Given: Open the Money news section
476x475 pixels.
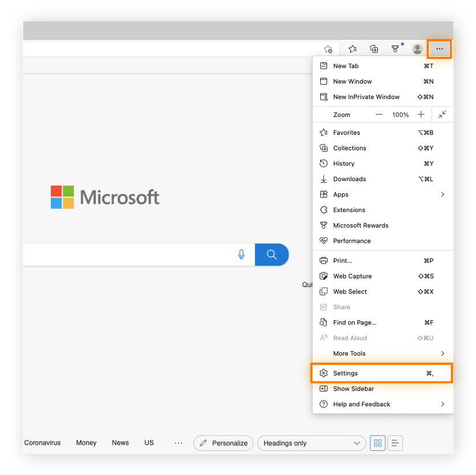Looking at the screenshot, I should pos(86,443).
